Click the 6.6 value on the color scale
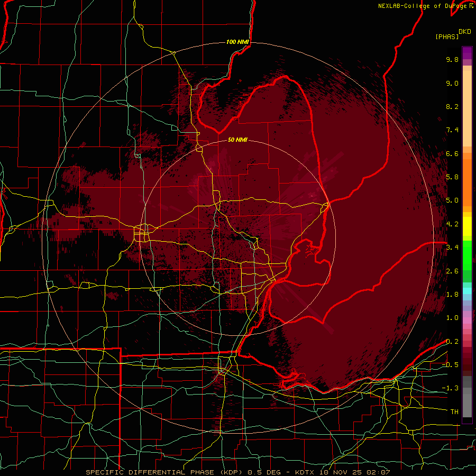 point(452,153)
